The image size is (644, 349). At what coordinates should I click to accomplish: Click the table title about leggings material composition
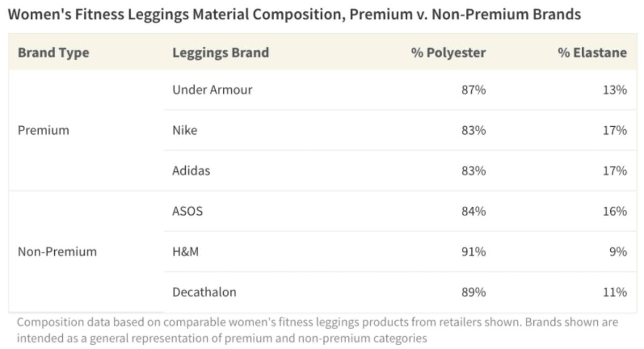click(x=295, y=14)
